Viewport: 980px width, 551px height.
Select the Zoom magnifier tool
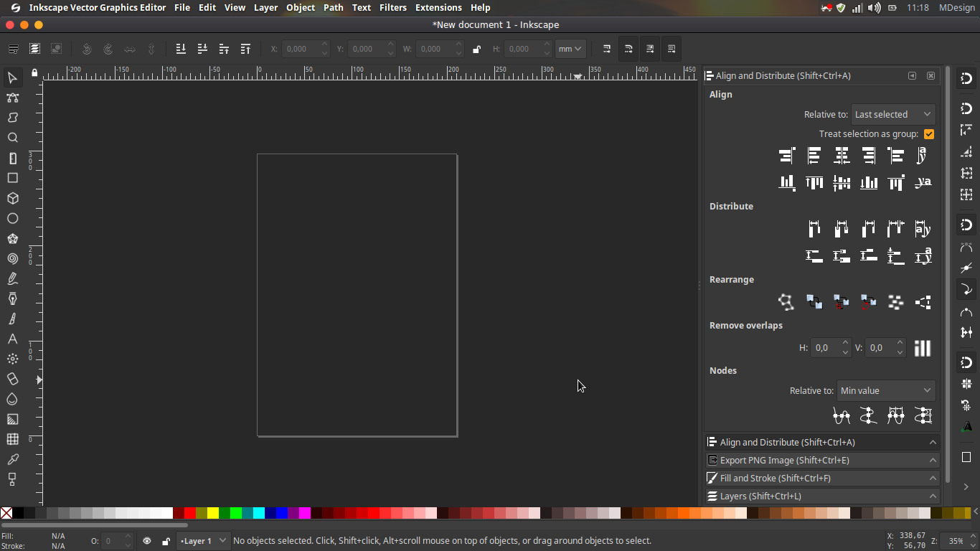[12, 138]
